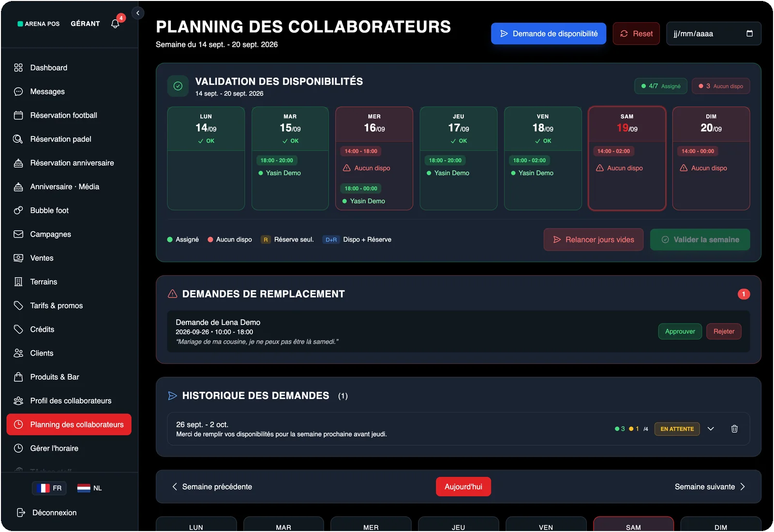774x532 pixels.
Task: Collapse the sidebar with the chevron button
Action: coord(138,13)
